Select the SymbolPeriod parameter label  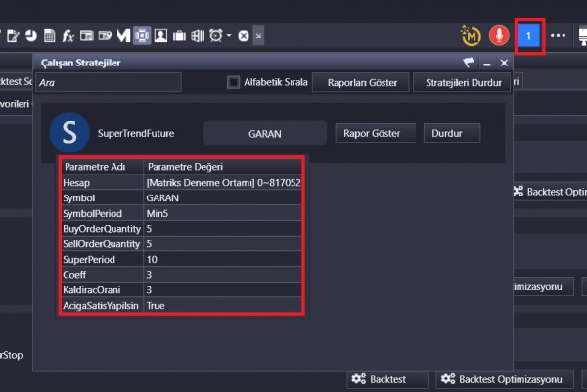pos(93,213)
